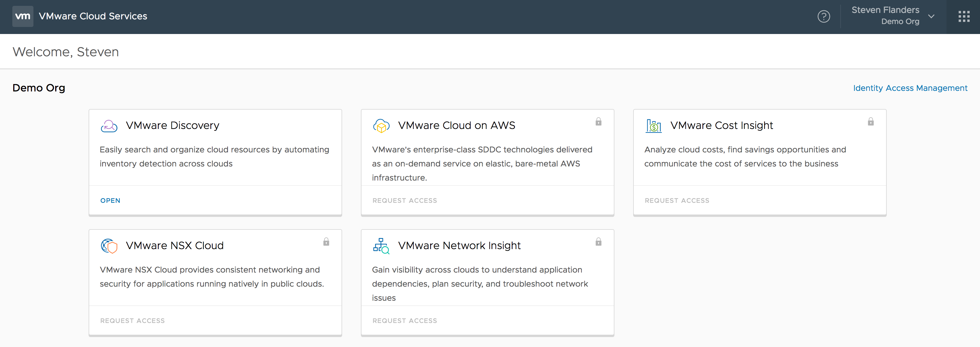The image size is (980, 347).
Task: Click the VMware NSX Cloud title
Action: pyautogui.click(x=175, y=246)
